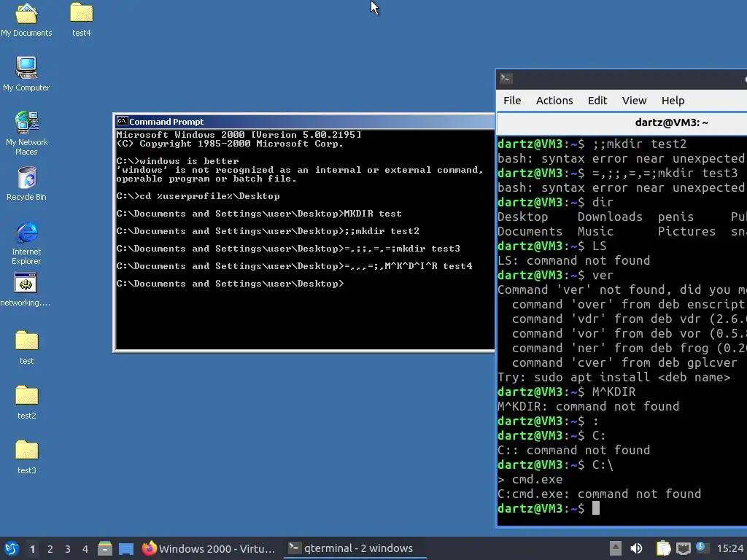Click the update notifier tray icon

point(701,547)
